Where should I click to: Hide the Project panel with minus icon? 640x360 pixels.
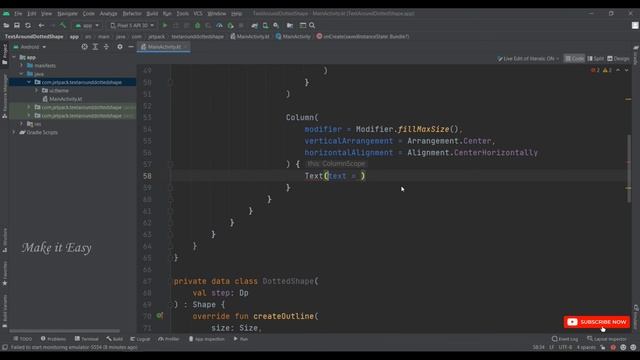pos(131,47)
